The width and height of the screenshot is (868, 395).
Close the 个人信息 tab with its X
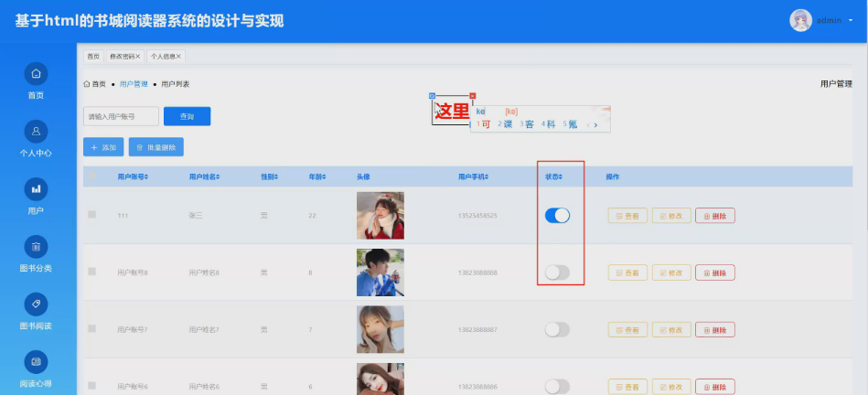click(178, 57)
